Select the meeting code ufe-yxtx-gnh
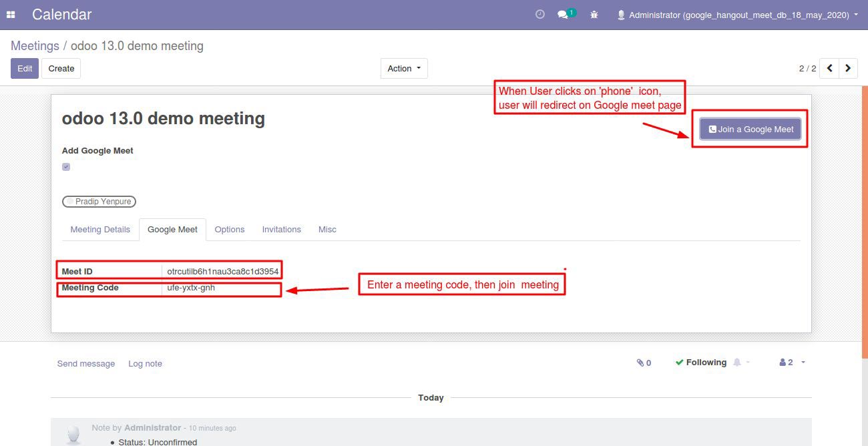Screen dimensions: 868x446 [191, 288]
